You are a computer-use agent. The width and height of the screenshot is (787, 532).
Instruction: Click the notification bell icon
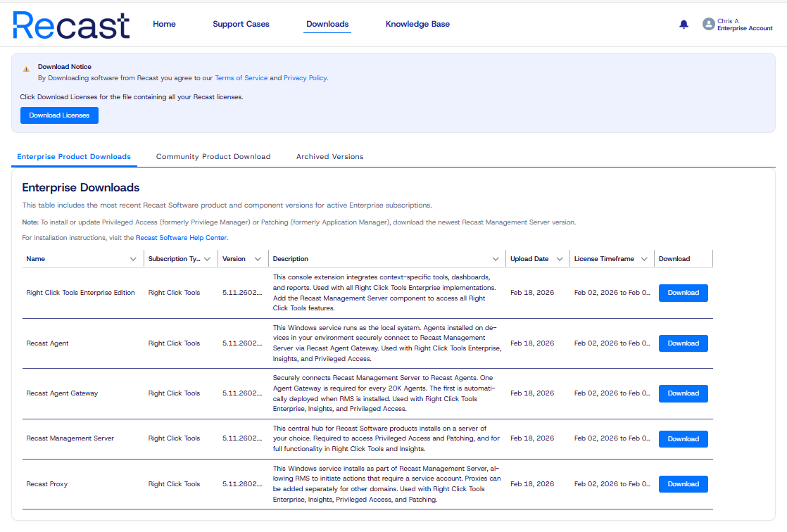coord(683,23)
